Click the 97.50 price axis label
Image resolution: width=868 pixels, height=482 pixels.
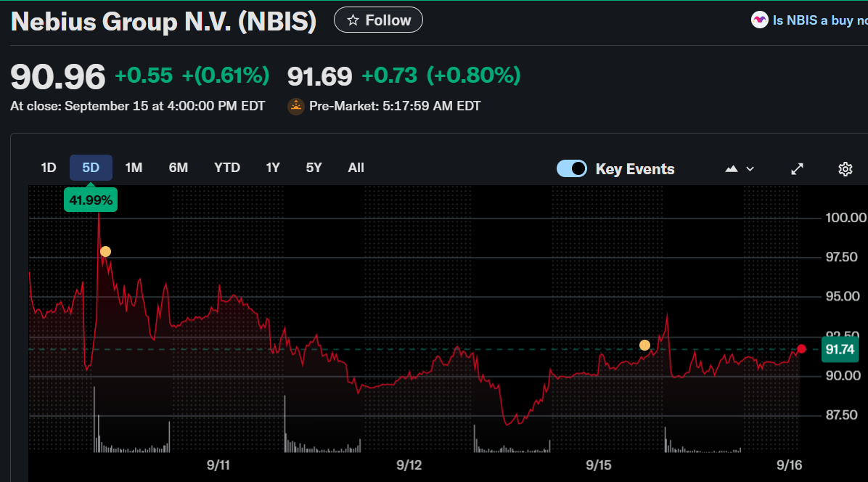pos(841,257)
